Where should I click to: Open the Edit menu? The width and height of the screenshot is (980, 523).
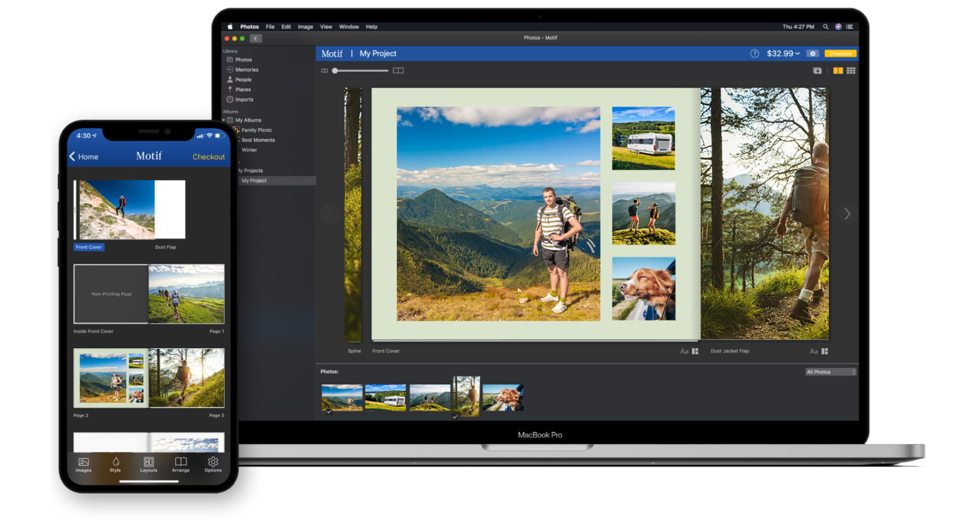[286, 27]
